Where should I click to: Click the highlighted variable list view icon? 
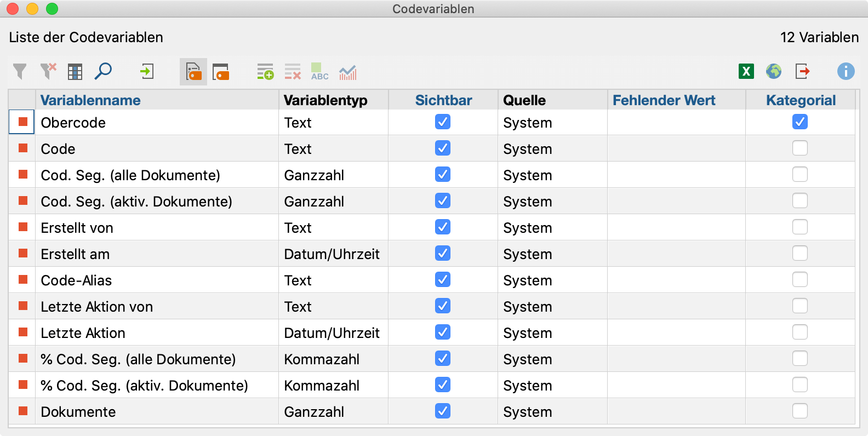point(193,72)
